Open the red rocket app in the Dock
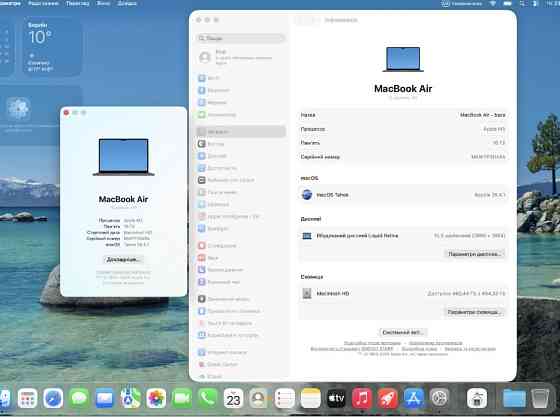Screen dimensions: 560x417 388,398
